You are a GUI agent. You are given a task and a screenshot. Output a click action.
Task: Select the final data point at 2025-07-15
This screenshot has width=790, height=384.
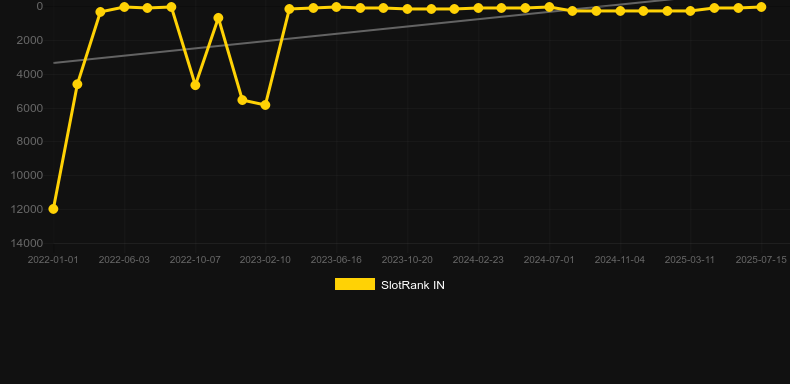tap(761, 7)
